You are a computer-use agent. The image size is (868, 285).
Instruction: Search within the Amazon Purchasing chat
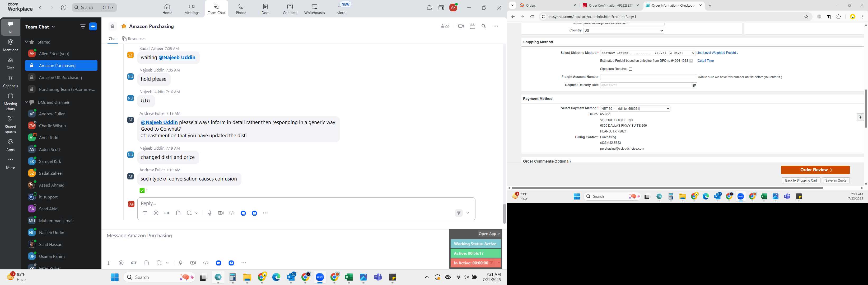click(x=484, y=26)
